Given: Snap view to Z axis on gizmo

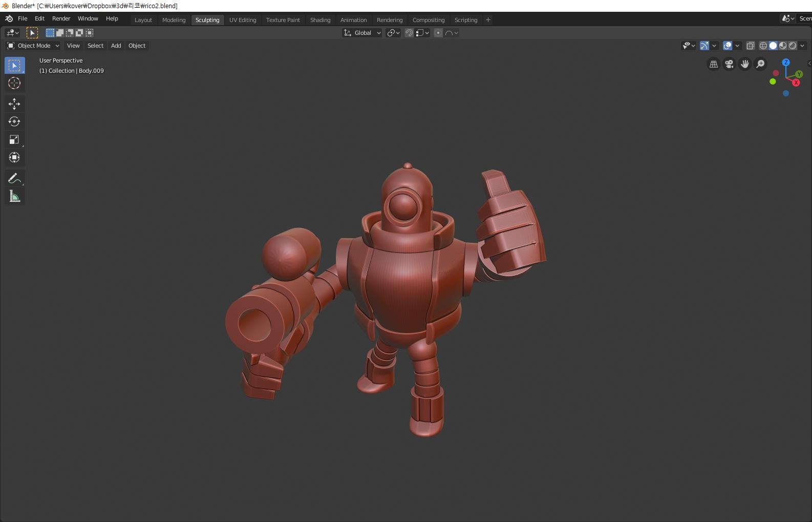Looking at the screenshot, I should click(786, 62).
